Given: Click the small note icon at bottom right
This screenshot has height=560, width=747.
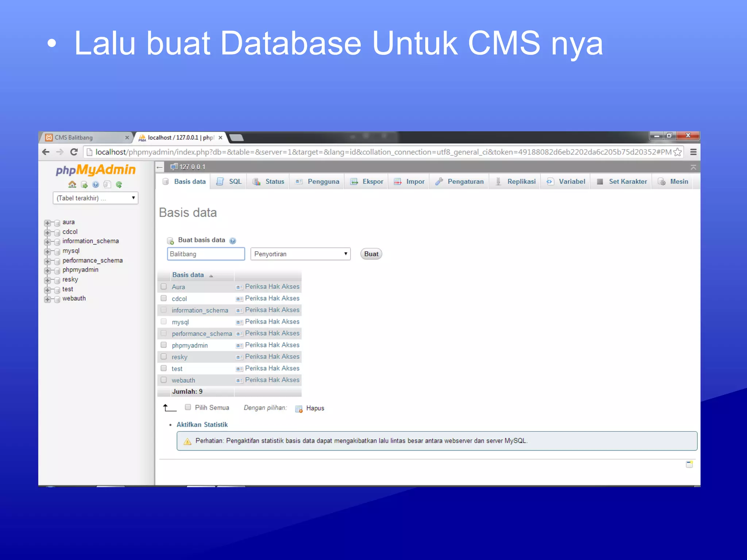Looking at the screenshot, I should [x=689, y=464].
